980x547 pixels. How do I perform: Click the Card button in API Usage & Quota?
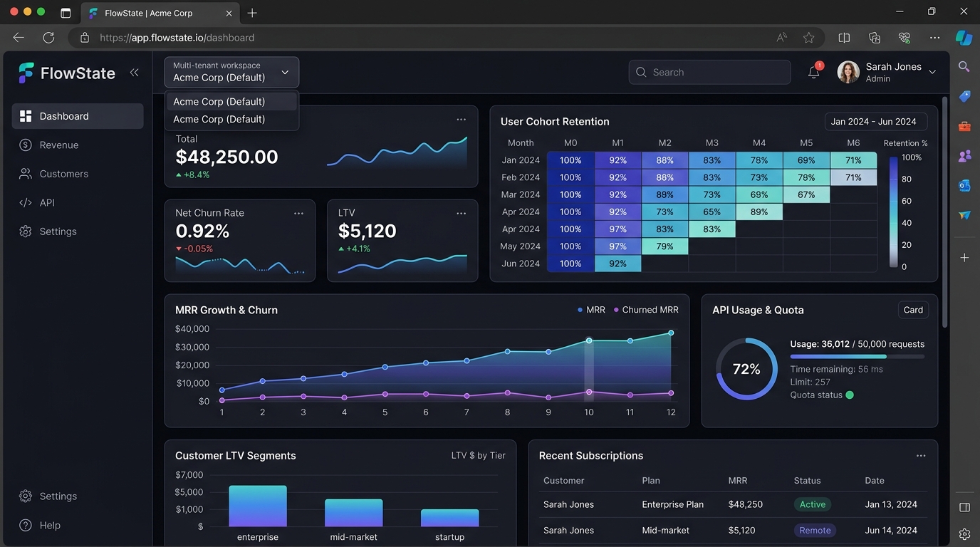(913, 310)
